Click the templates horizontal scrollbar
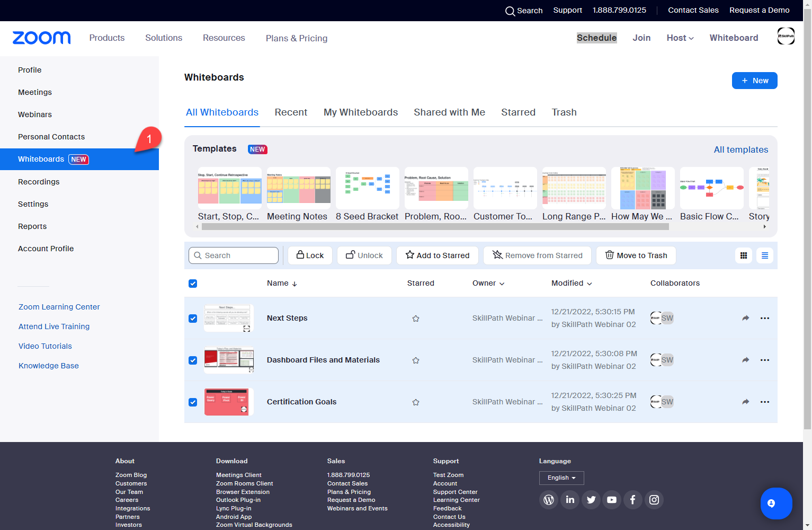 pyautogui.click(x=435, y=227)
